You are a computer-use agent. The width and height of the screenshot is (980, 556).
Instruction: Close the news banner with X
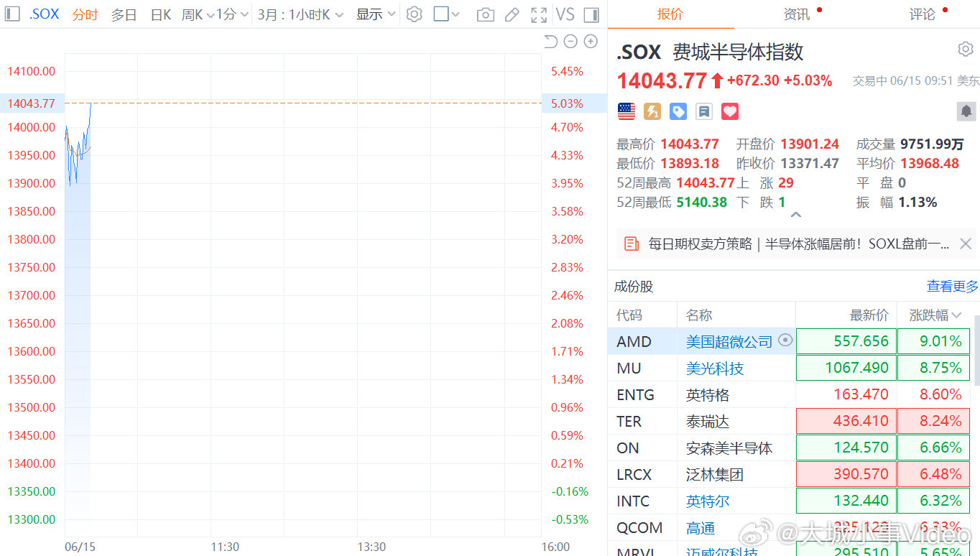(x=966, y=244)
